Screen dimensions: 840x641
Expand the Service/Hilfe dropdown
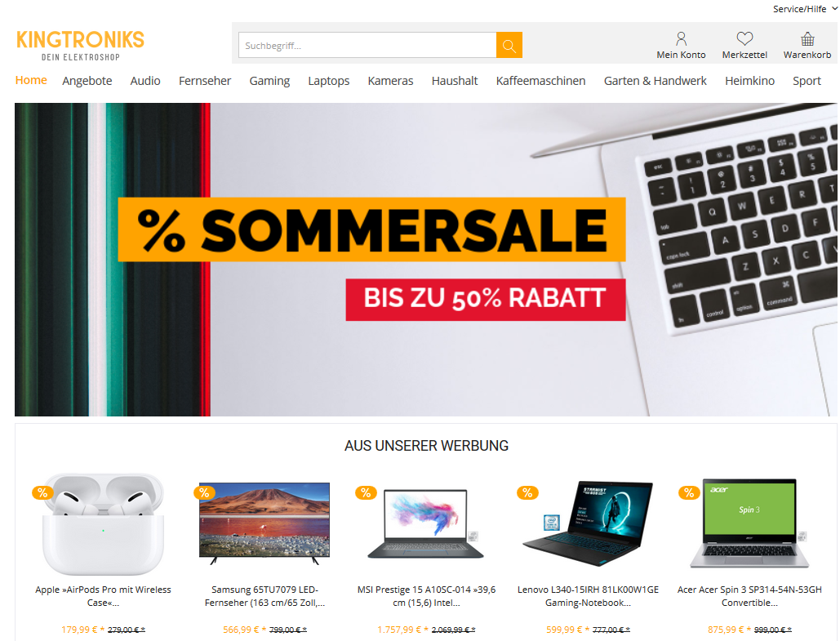pyautogui.click(x=805, y=9)
